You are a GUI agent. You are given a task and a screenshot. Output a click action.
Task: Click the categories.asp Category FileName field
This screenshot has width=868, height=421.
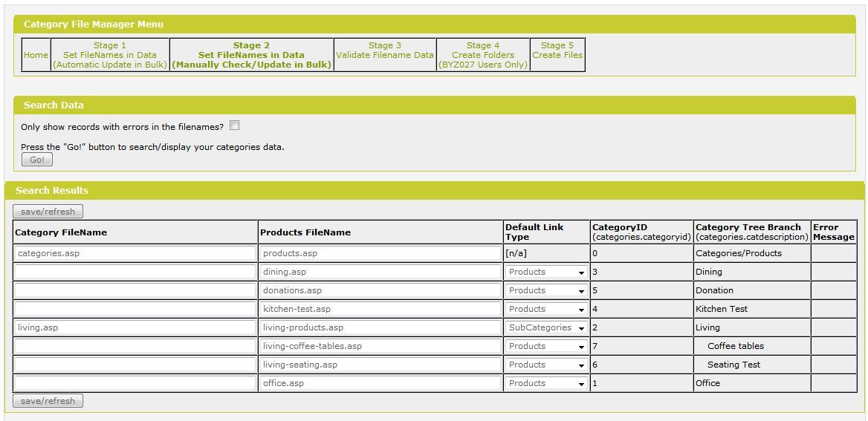click(x=135, y=253)
